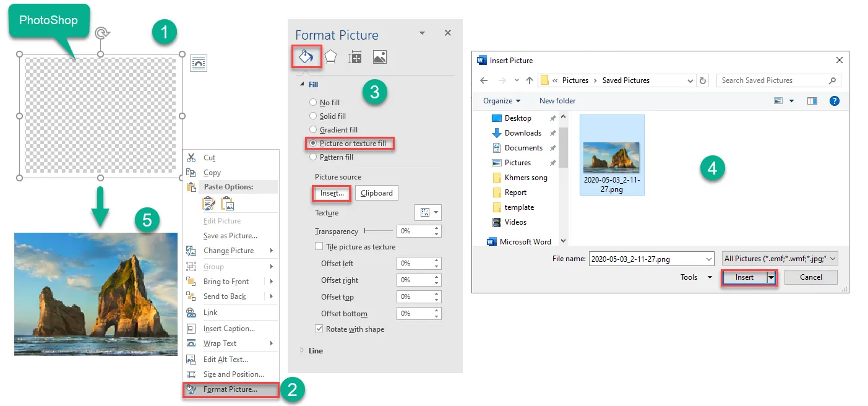Click the Microsoft Word icon in navigation pane
The height and width of the screenshot is (406, 868).
492,242
